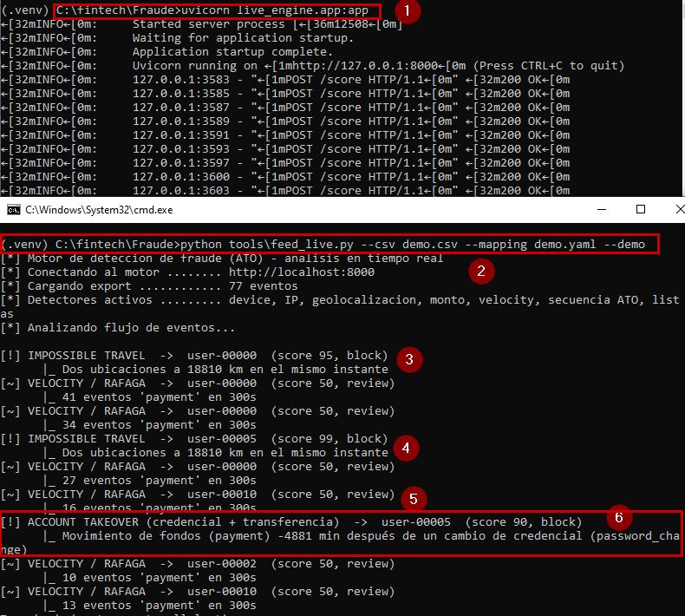
Task: Click the 127.0.0.1:3593 POST /score log line
Action: [285, 149]
